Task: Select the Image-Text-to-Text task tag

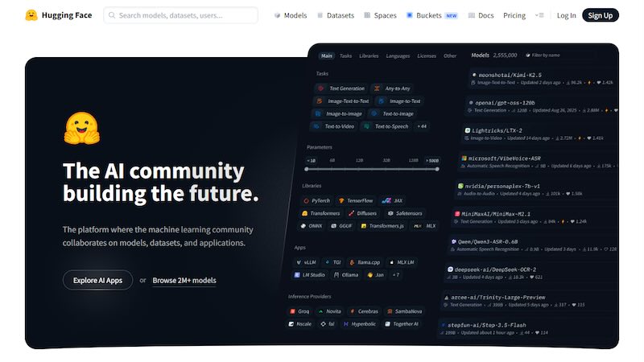Action: tap(343, 101)
